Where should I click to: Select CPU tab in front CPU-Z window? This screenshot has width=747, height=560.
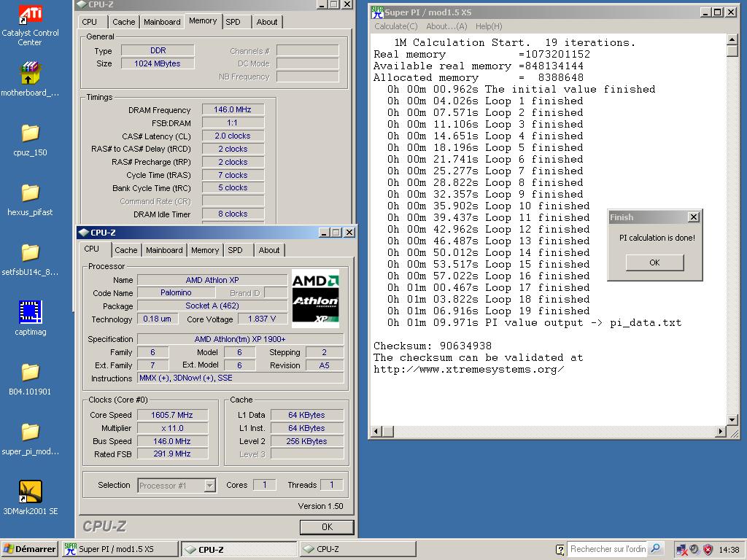91,249
